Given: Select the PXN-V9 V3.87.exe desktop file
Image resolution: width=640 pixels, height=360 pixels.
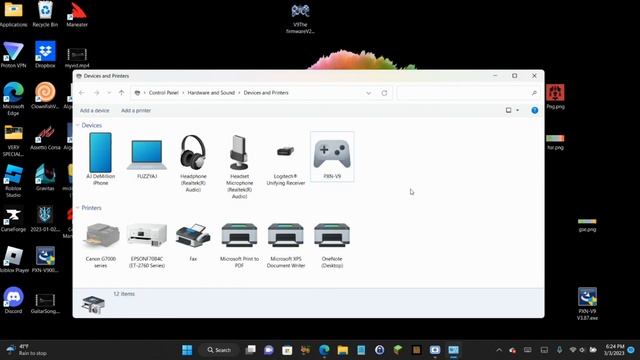Looking at the screenshot, I should click(587, 304).
